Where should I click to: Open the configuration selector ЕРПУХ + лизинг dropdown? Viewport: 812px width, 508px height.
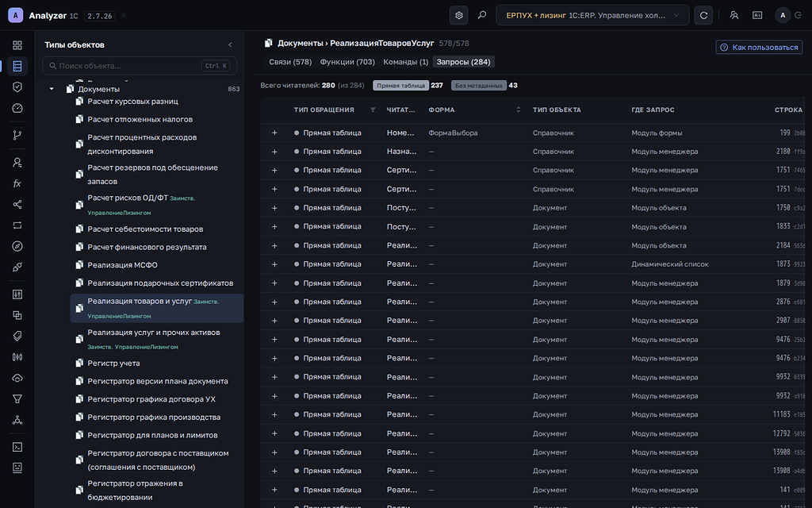click(x=592, y=16)
